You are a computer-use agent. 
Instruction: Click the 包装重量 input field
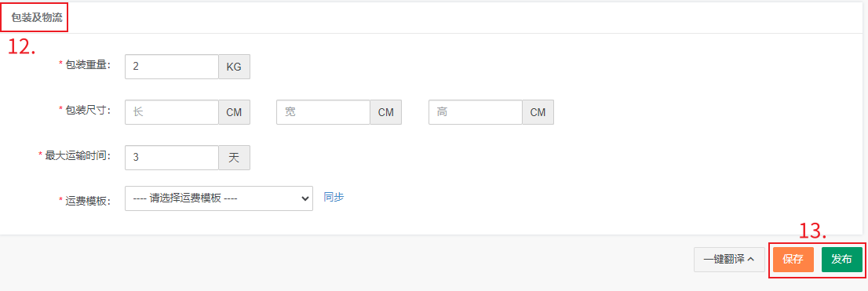(172, 67)
